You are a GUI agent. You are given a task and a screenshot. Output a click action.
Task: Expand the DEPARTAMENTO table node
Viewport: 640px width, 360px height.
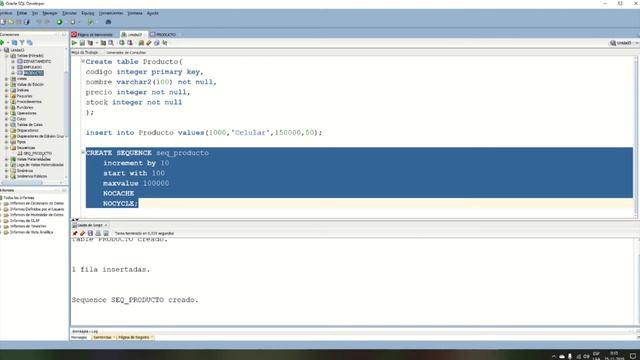(13, 62)
